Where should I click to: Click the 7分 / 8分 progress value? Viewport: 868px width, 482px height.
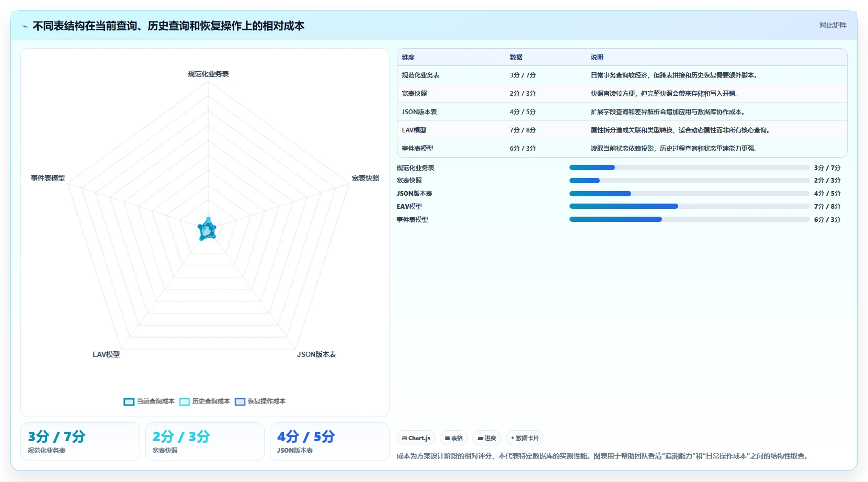[827, 207]
